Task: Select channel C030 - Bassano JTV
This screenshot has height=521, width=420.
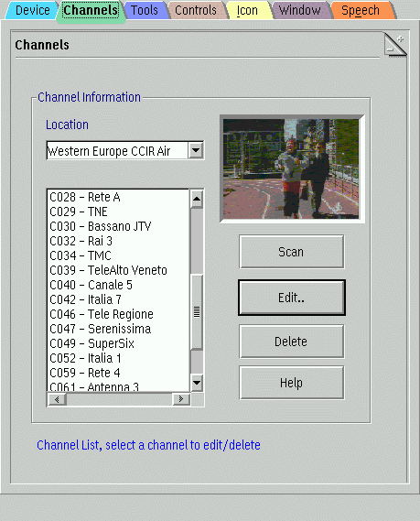Action: pyautogui.click(x=119, y=226)
